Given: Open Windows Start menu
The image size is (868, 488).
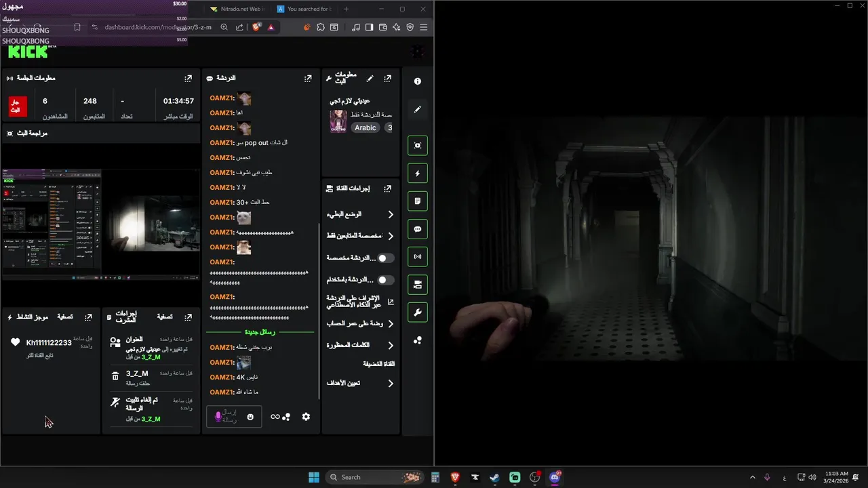Looking at the screenshot, I should (314, 477).
